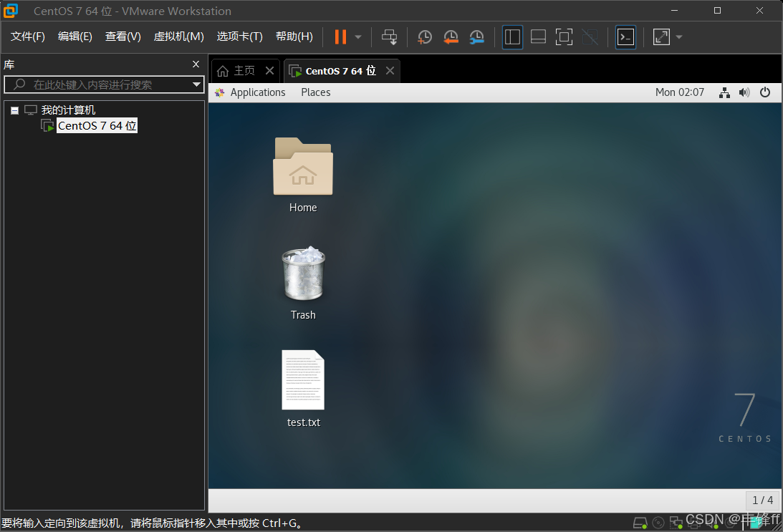Screen dimensions: 783x532
Task: Close the 主页 tab
Action: point(269,70)
